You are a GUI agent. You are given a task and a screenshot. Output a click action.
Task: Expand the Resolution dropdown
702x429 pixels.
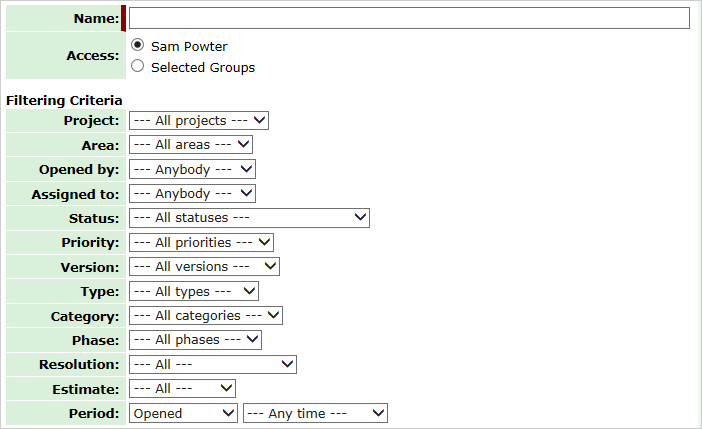(x=213, y=365)
